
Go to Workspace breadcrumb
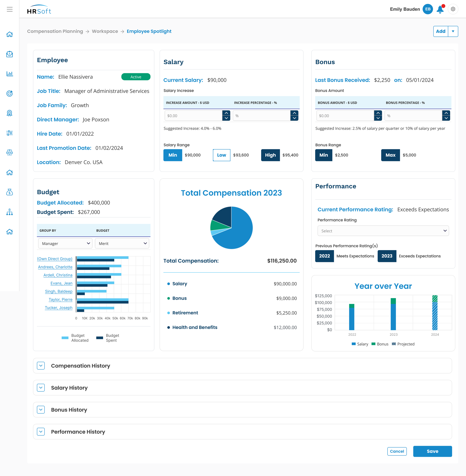(105, 31)
